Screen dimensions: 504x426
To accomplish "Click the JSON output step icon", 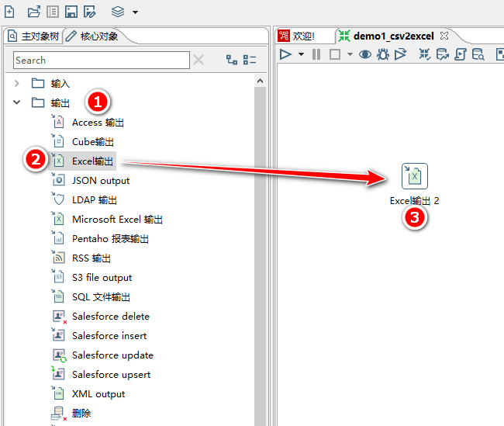I will pyautogui.click(x=58, y=180).
